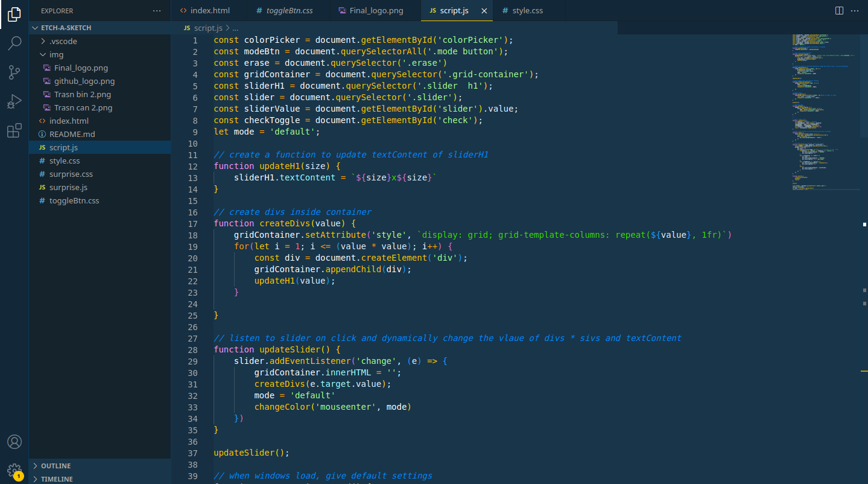Click the JS icon on script.js breadcrumb
The image size is (868, 484).
(187, 28)
